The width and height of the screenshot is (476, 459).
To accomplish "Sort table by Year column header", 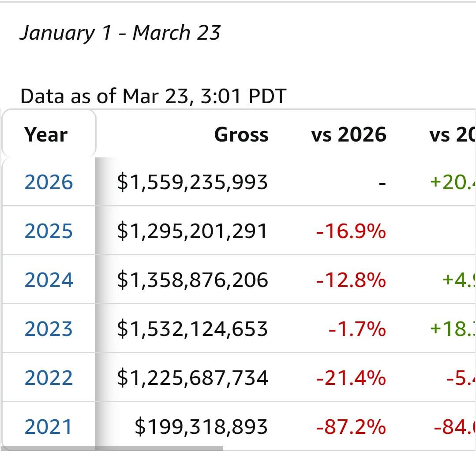I will (46, 134).
